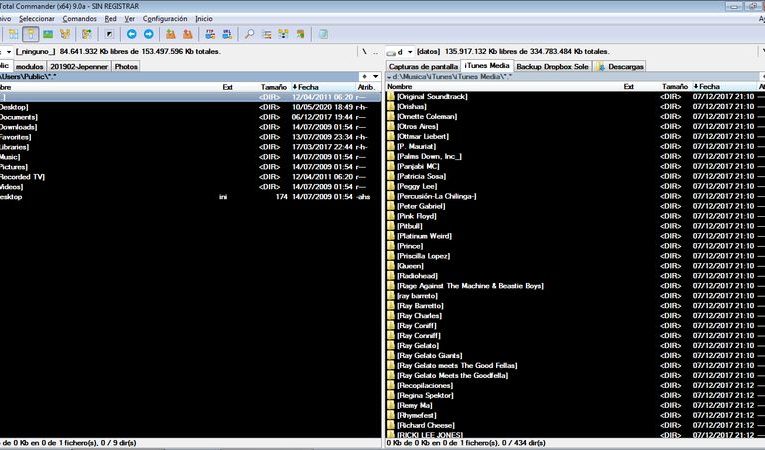765x450 pixels.
Task: Click the folder icon beside Radiohead
Action: coord(391,275)
